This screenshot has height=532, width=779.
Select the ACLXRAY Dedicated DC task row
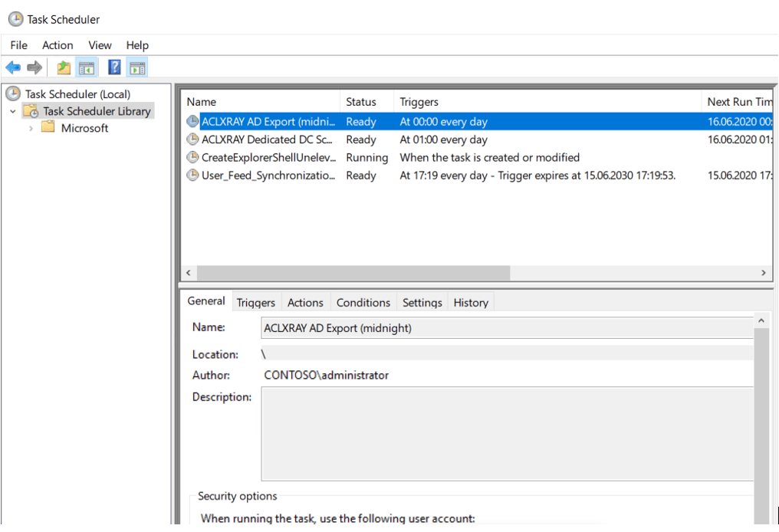268,140
